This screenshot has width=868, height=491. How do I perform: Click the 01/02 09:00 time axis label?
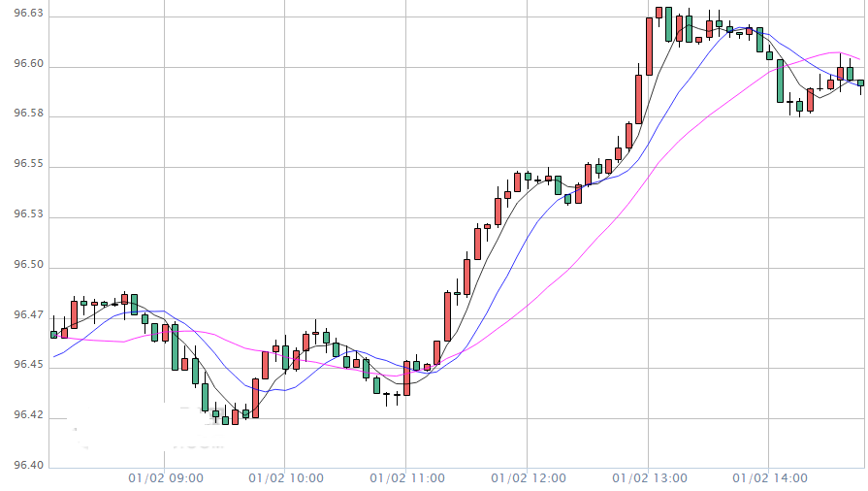pos(165,478)
